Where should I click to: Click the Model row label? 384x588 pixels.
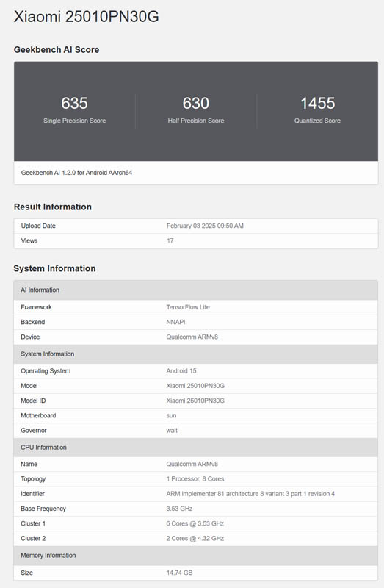click(x=29, y=386)
